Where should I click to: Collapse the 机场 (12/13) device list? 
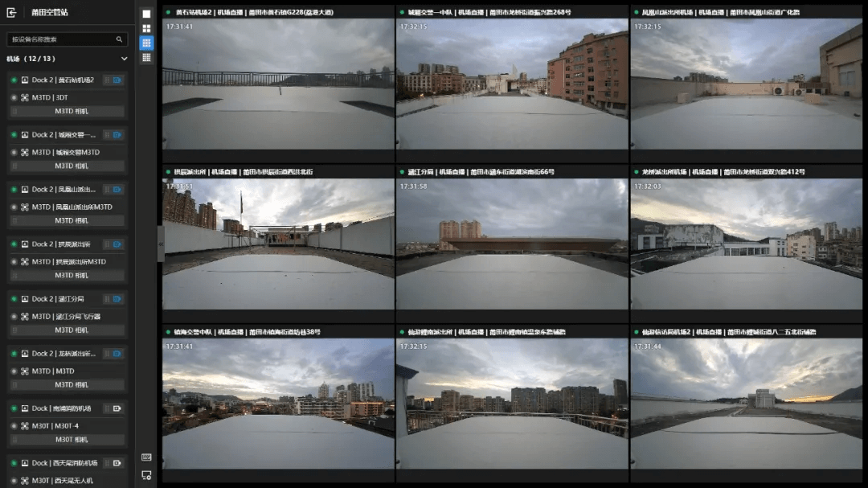124,59
